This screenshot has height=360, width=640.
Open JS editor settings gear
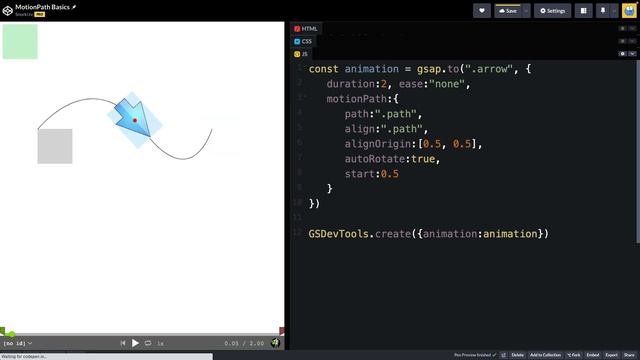[622, 53]
